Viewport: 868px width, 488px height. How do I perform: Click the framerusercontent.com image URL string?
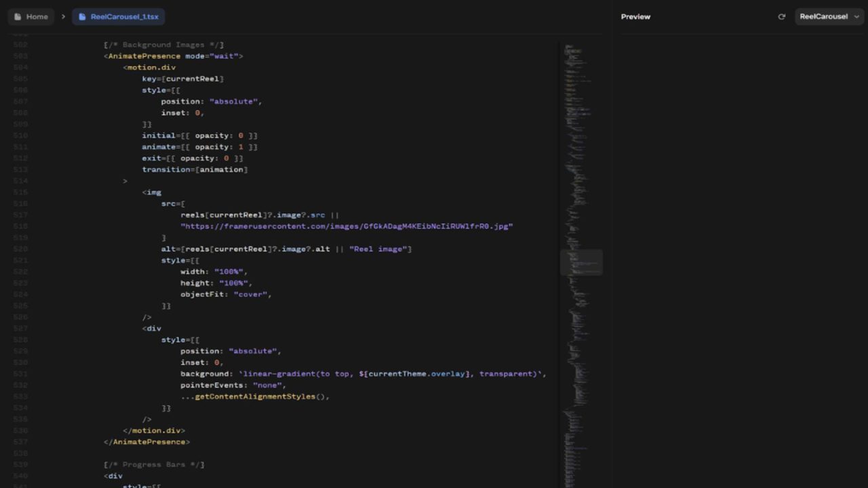(346, 226)
